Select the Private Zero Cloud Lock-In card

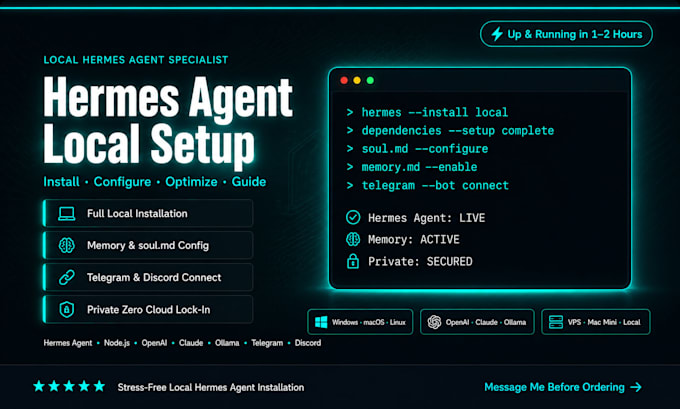point(148,310)
